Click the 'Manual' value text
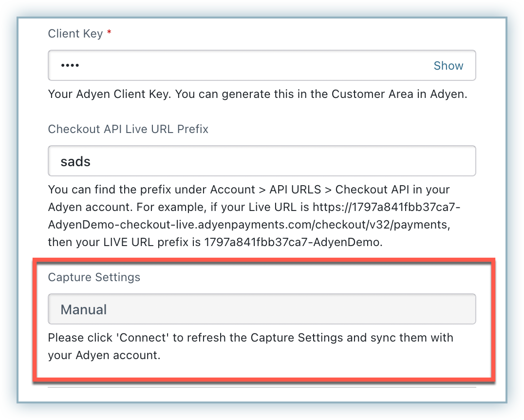This screenshot has height=420, width=524. point(84,309)
